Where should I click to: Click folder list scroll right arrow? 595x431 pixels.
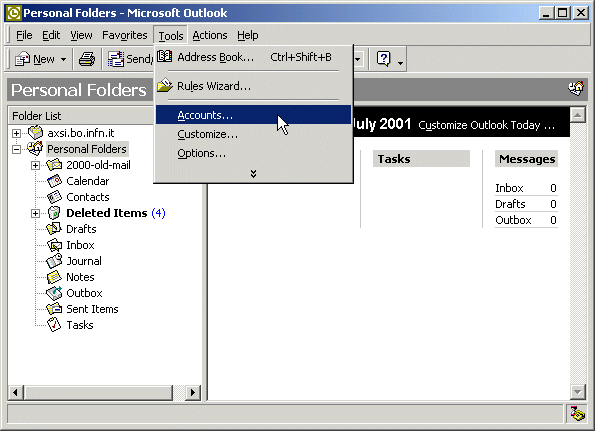click(x=193, y=392)
